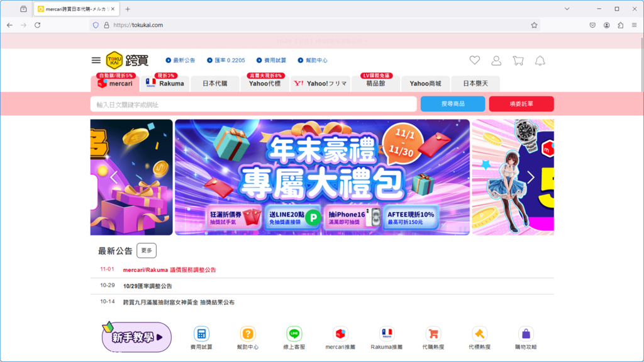Open the user account icon
The height and width of the screenshot is (362, 644).
tap(496, 60)
